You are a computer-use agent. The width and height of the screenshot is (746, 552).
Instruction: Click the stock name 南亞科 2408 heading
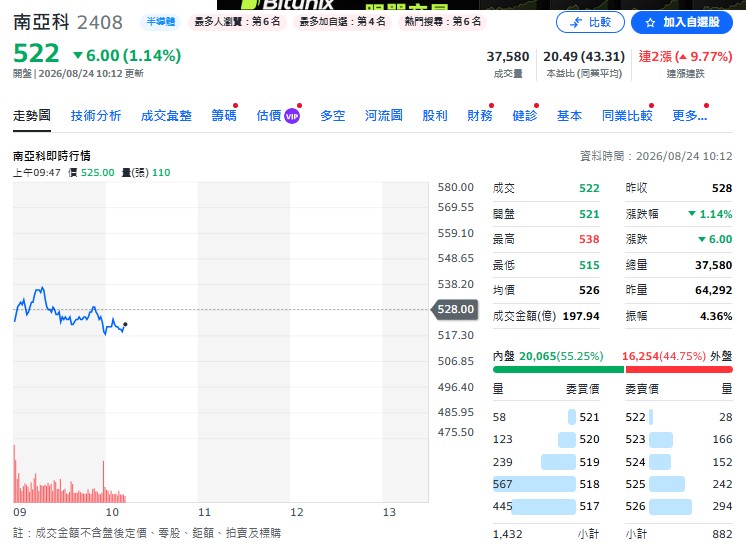coord(68,22)
